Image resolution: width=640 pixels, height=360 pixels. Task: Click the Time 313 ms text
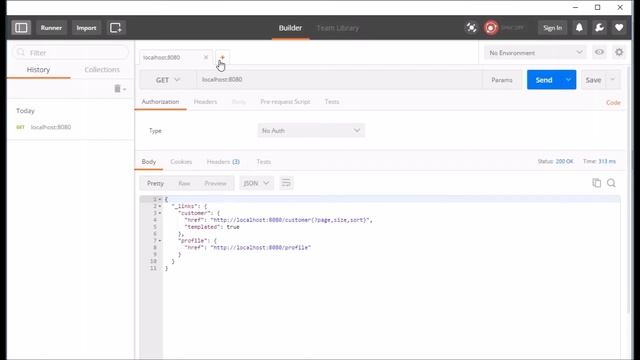point(599,161)
